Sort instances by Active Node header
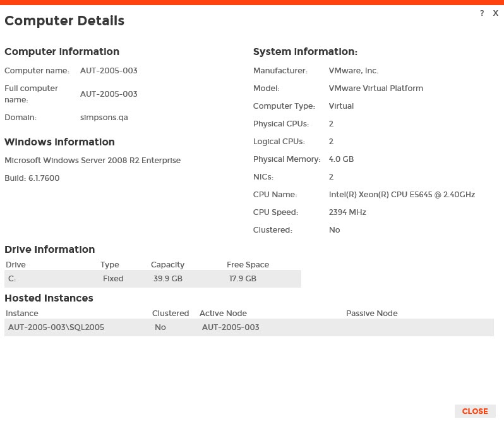Image resolution: width=504 pixels, height=421 pixels. [x=223, y=314]
